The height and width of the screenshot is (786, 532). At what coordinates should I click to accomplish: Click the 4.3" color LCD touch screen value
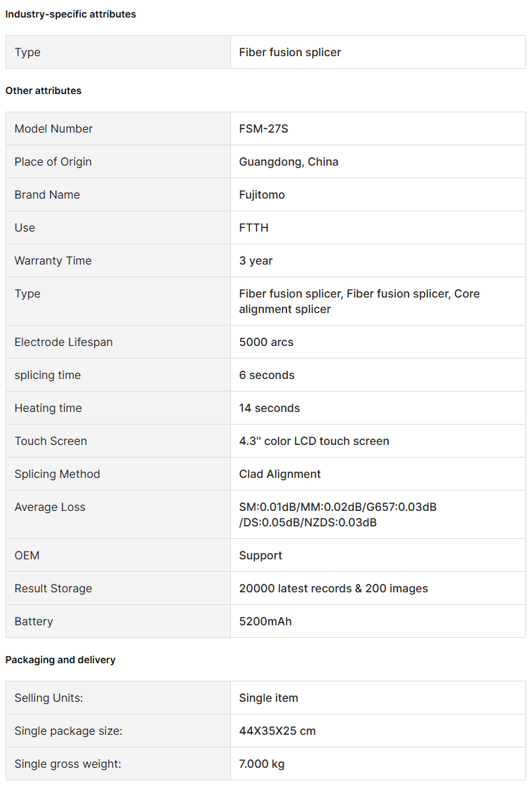click(x=314, y=441)
